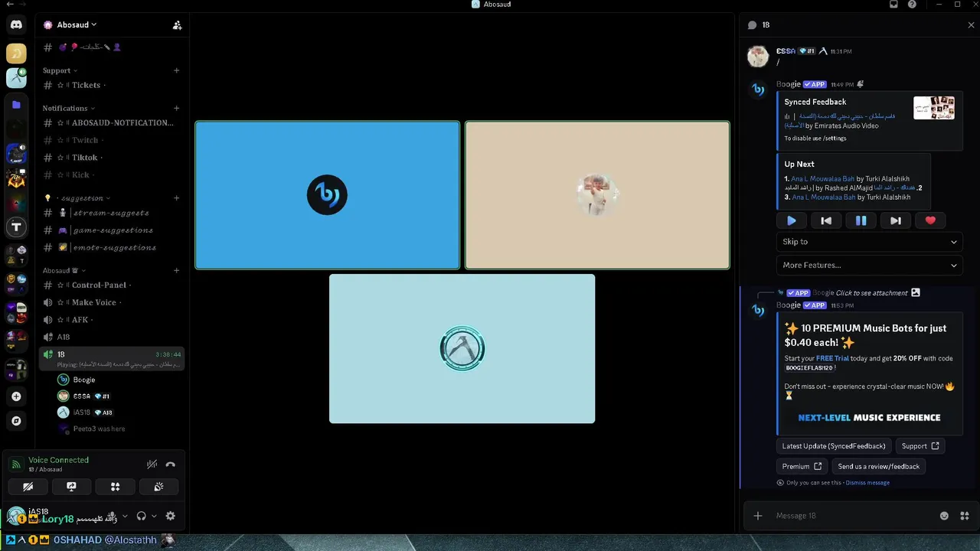Open output device options chevron beside headphones
980x551 pixels.
click(154, 516)
